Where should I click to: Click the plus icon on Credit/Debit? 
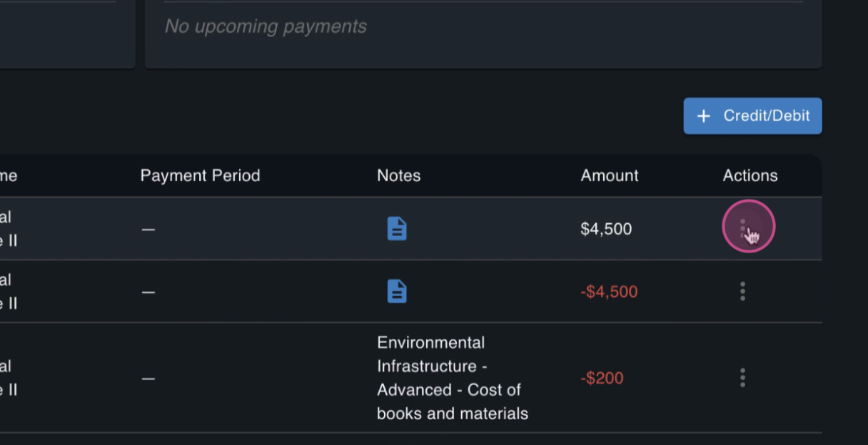704,116
